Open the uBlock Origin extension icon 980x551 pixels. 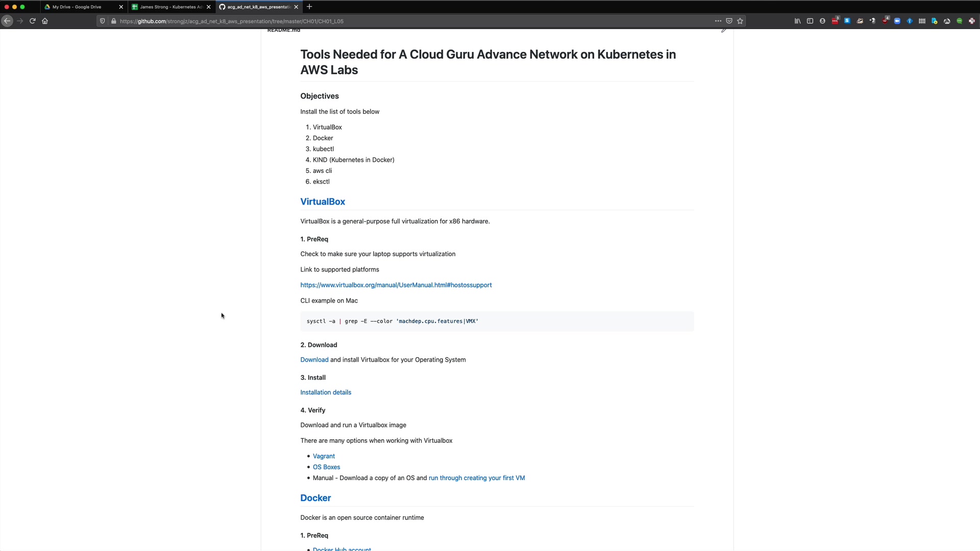885,21
